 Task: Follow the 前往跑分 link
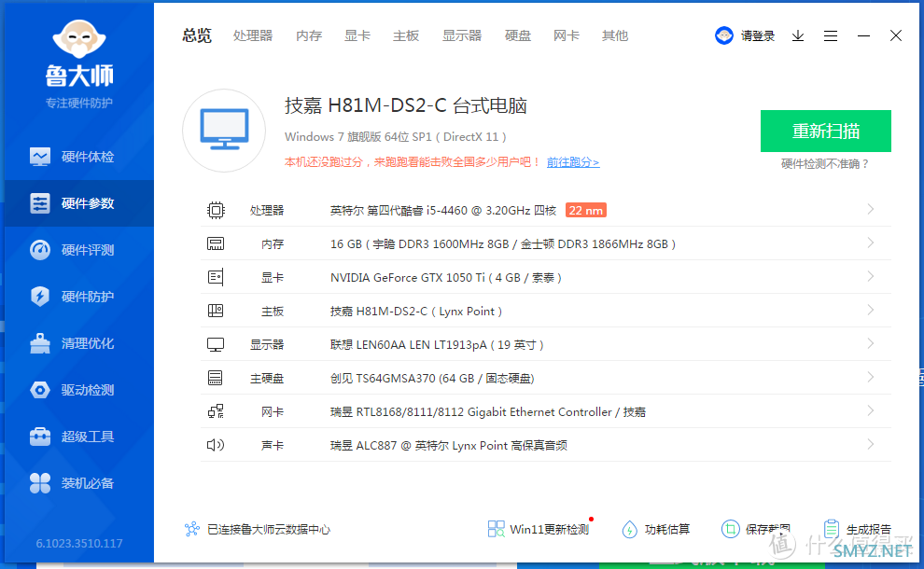pos(573,162)
